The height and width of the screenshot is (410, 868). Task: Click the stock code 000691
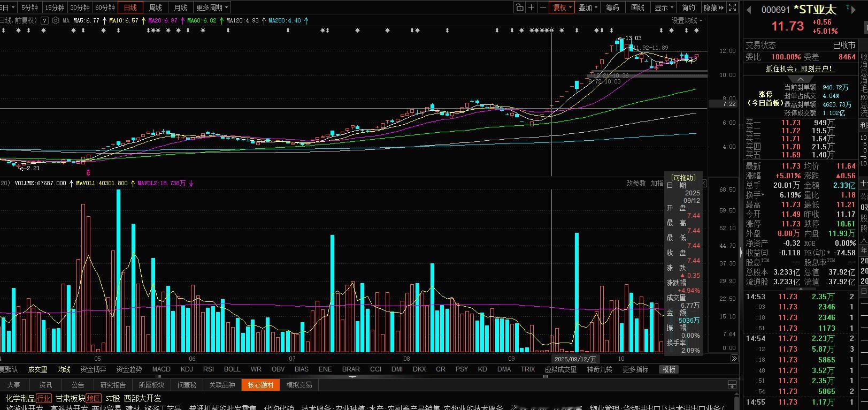775,10
